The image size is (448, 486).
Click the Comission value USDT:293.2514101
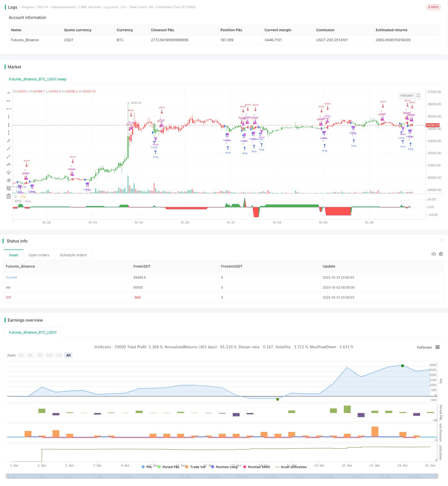(x=332, y=40)
